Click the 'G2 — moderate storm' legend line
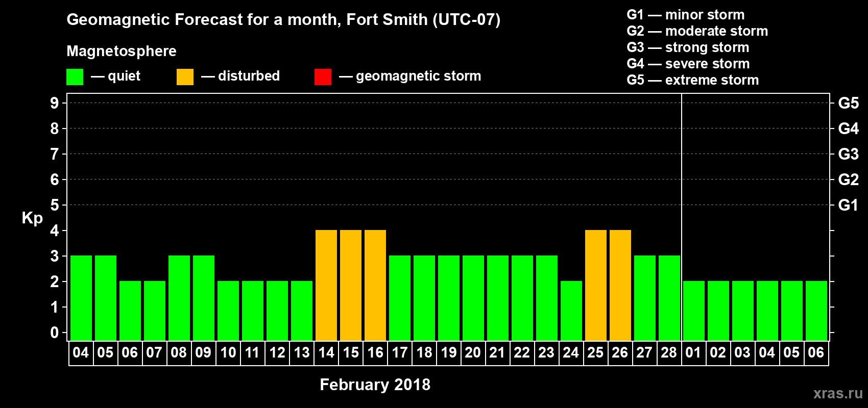The width and height of the screenshot is (868, 408). (697, 31)
